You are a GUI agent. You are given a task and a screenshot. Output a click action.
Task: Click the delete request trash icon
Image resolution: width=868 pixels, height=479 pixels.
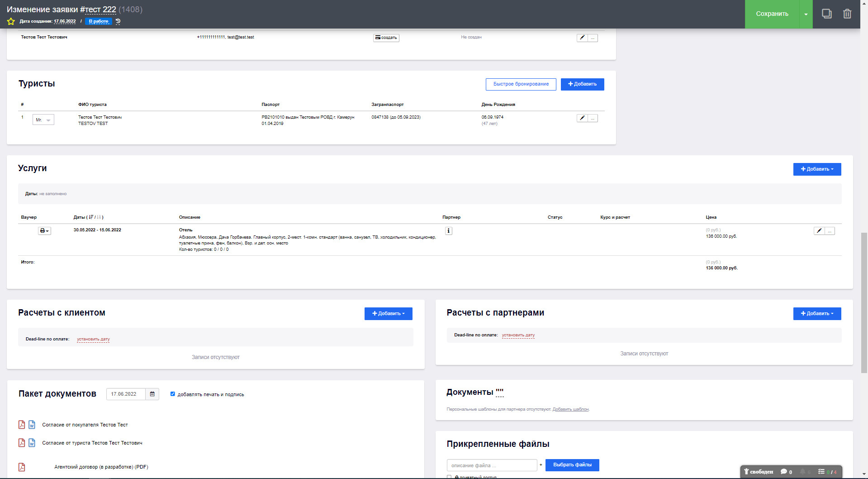pyautogui.click(x=847, y=14)
